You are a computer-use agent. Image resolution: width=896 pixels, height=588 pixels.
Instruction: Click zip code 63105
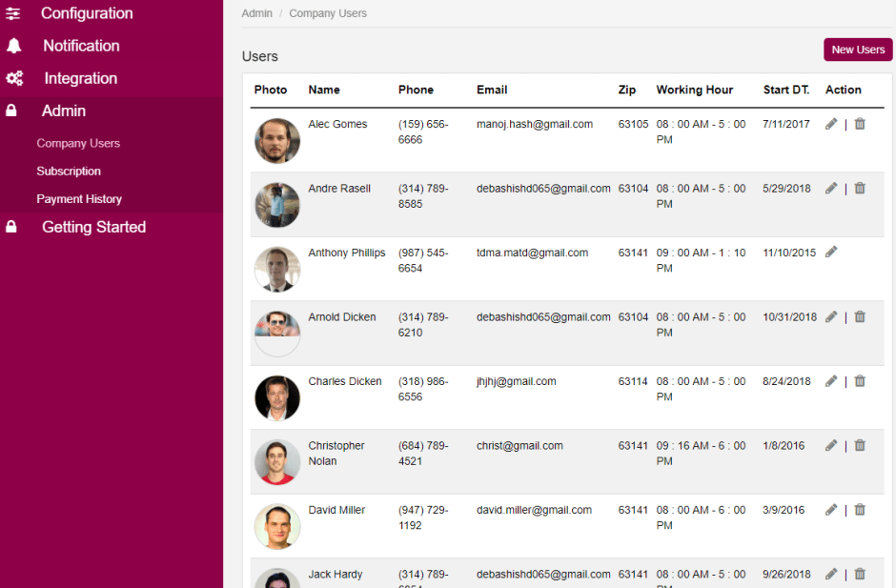pos(633,124)
